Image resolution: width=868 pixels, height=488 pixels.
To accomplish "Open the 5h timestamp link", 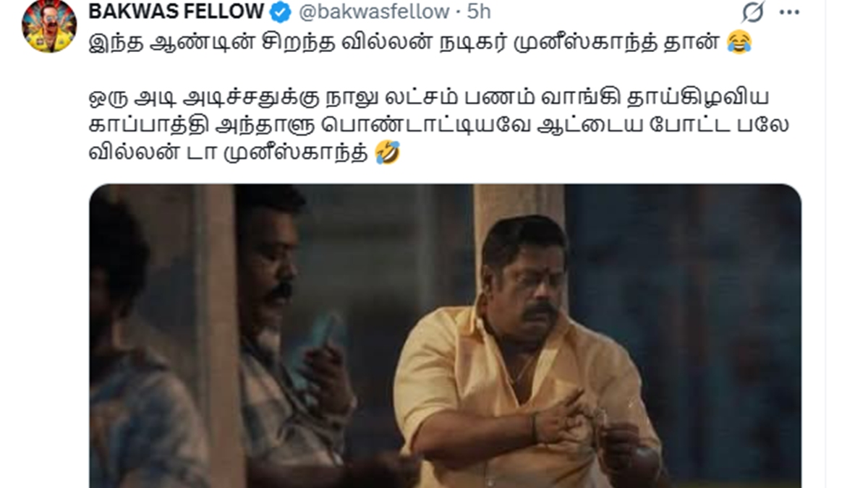I will [478, 12].
